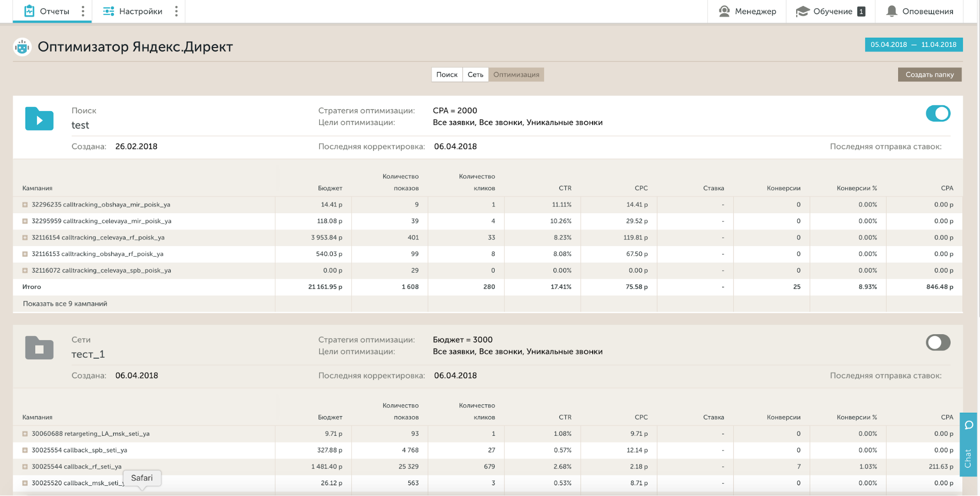Click the Оповещения bell icon
This screenshot has height=496, width=980.
coord(892,11)
